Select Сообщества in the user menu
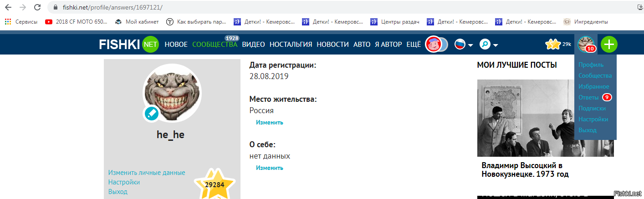644x199 pixels. (x=595, y=76)
